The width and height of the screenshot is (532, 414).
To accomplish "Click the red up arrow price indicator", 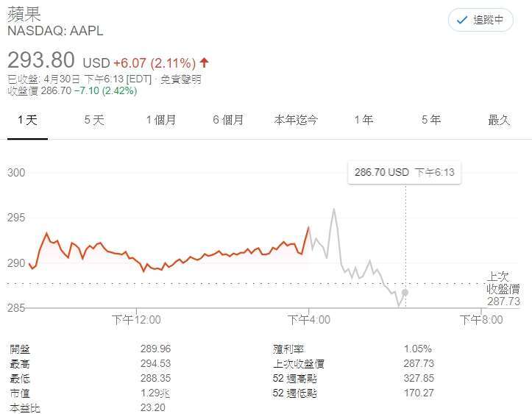I will click(x=204, y=63).
